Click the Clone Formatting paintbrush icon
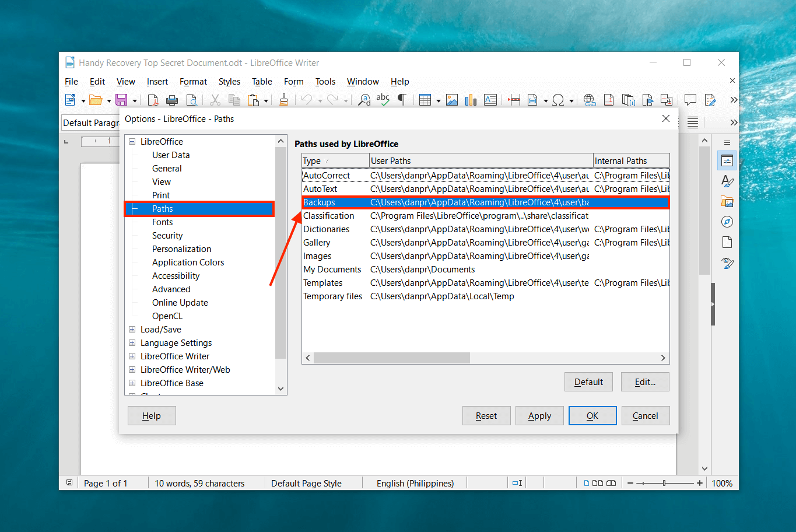The width and height of the screenshot is (796, 532). click(284, 100)
